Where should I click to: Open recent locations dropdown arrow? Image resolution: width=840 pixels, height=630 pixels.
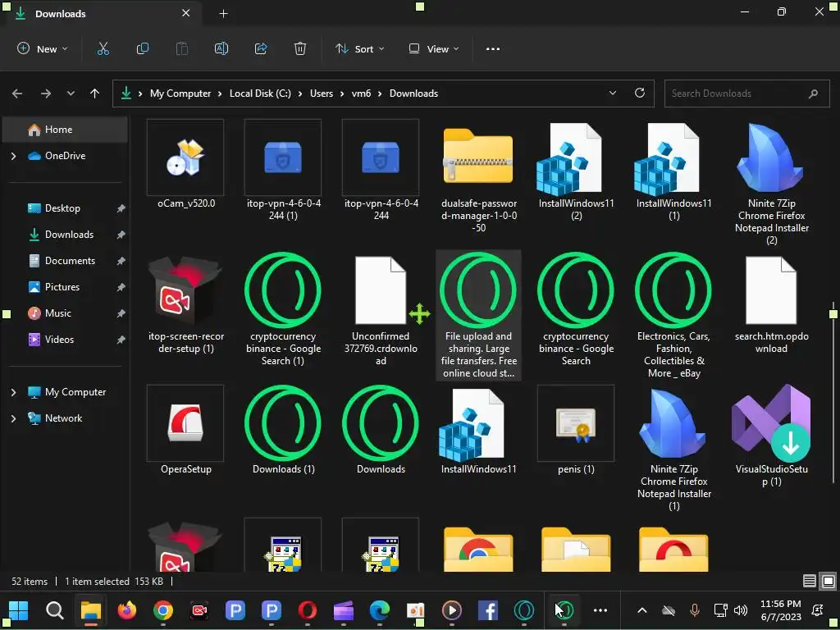[71, 94]
